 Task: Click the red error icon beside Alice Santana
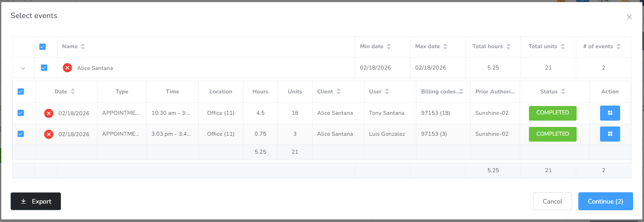[67, 68]
